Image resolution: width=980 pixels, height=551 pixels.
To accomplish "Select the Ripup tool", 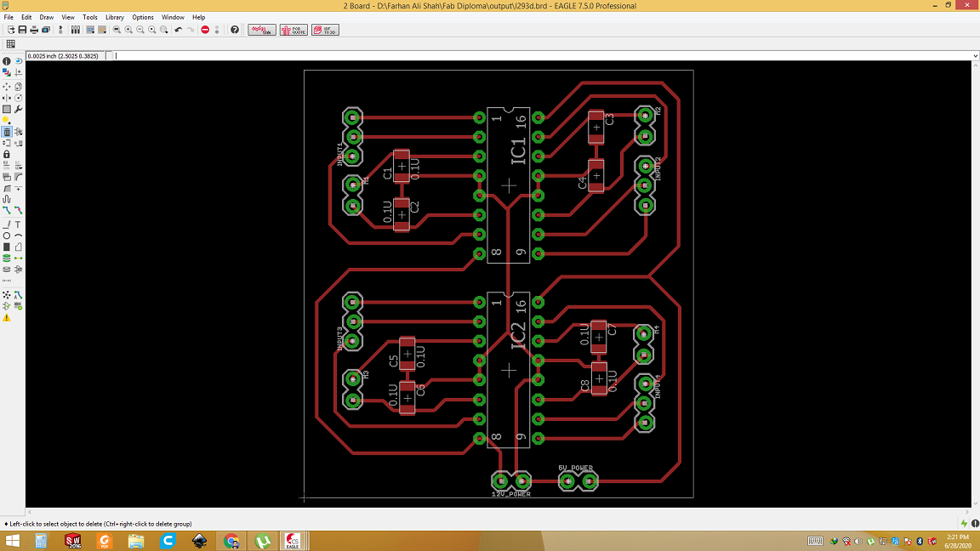I will (x=18, y=211).
